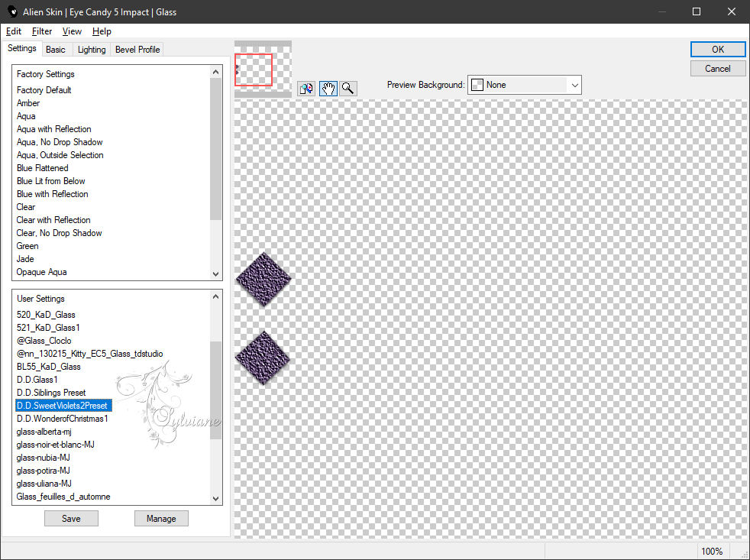
Task: Select Clear, No Drop Shadow preset
Action: pos(59,232)
